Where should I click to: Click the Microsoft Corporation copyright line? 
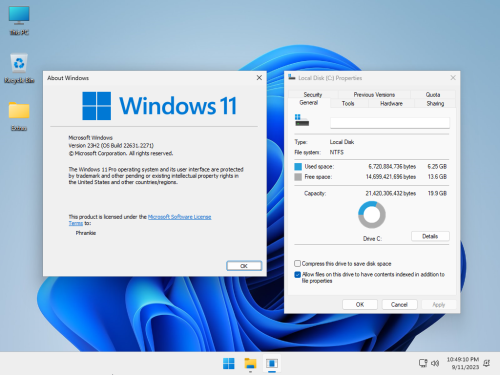click(121, 153)
